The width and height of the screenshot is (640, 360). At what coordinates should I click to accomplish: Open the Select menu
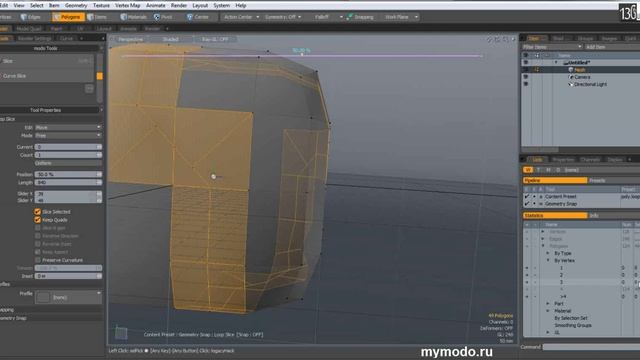[36, 5]
